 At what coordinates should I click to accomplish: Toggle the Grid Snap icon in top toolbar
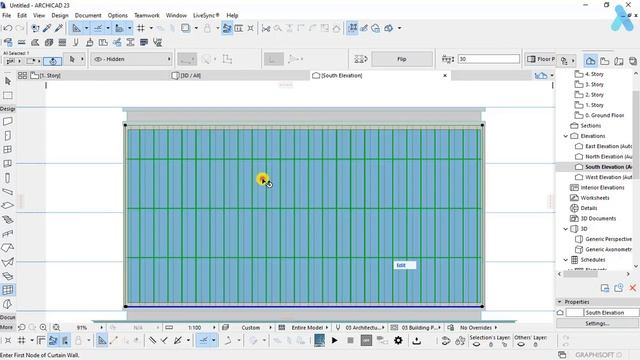tap(141, 28)
